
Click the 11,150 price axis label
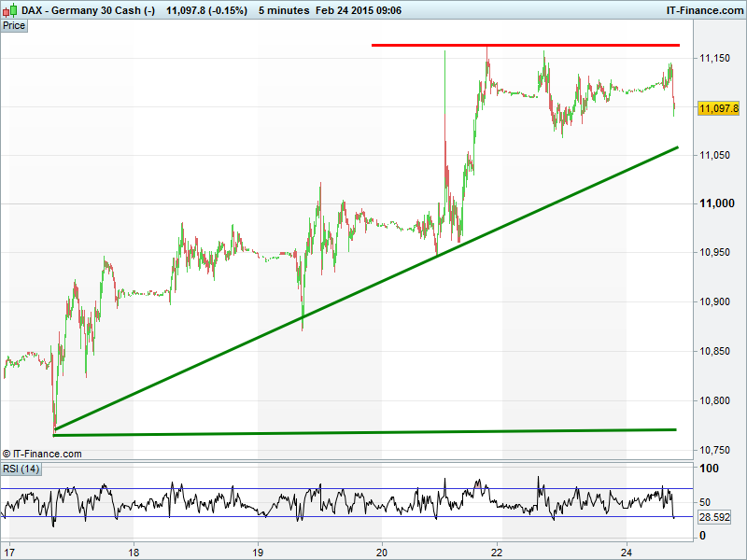click(x=714, y=58)
